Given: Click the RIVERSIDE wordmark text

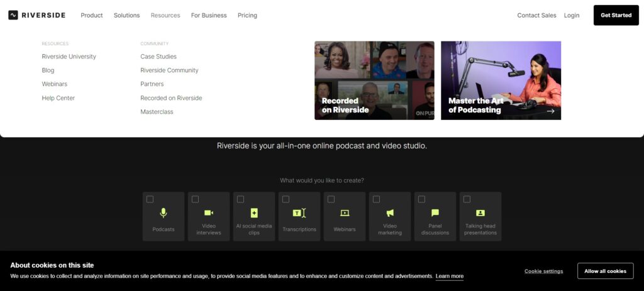Looking at the screenshot, I should [43, 15].
